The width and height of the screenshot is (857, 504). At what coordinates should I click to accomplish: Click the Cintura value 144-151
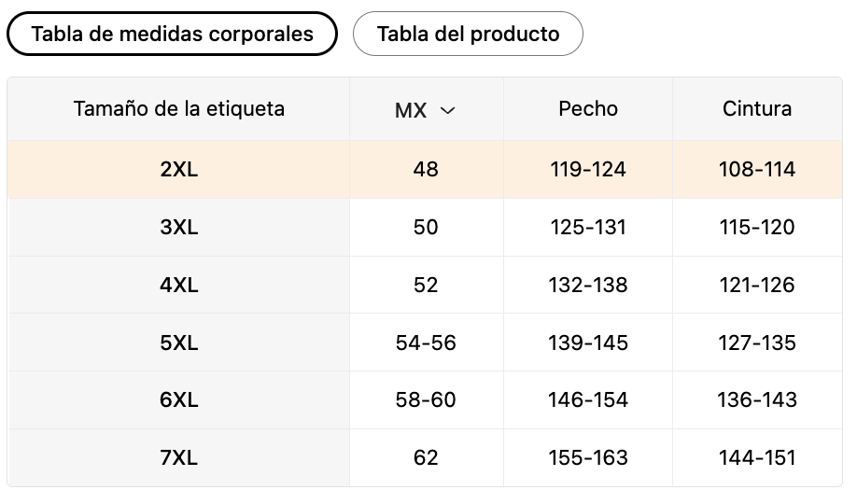757,458
